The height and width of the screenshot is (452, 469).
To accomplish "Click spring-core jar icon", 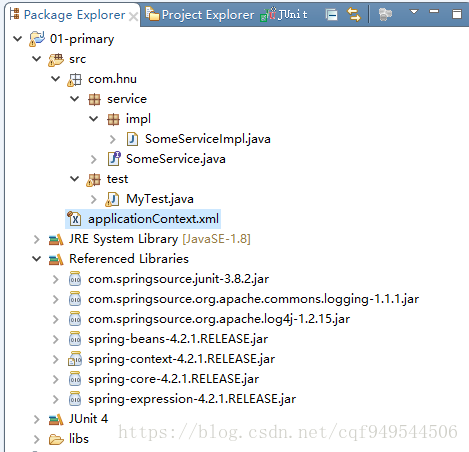I will [x=75, y=379].
